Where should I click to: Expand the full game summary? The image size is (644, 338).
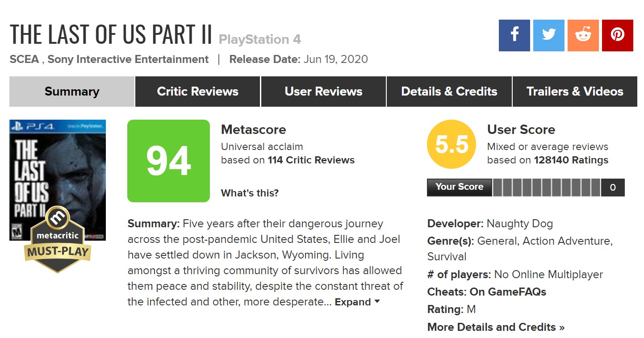pyautogui.click(x=357, y=302)
